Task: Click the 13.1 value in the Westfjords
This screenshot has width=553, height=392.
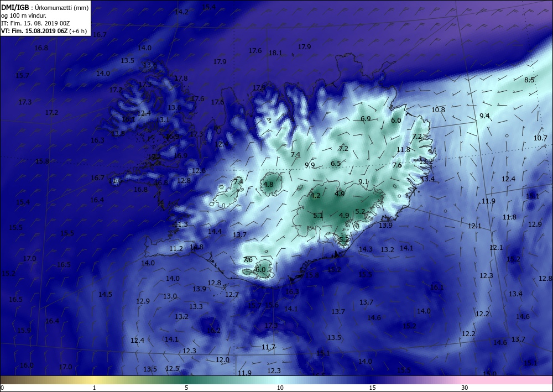Action: click(163, 120)
